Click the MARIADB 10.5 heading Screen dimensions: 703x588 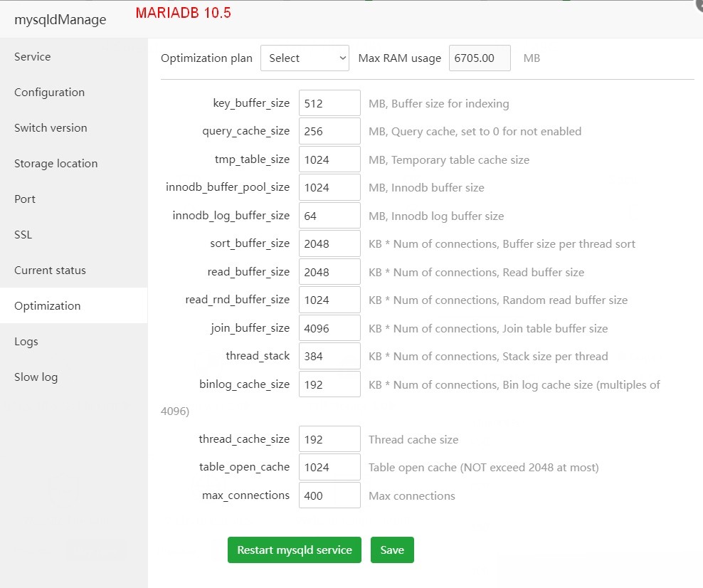[184, 13]
